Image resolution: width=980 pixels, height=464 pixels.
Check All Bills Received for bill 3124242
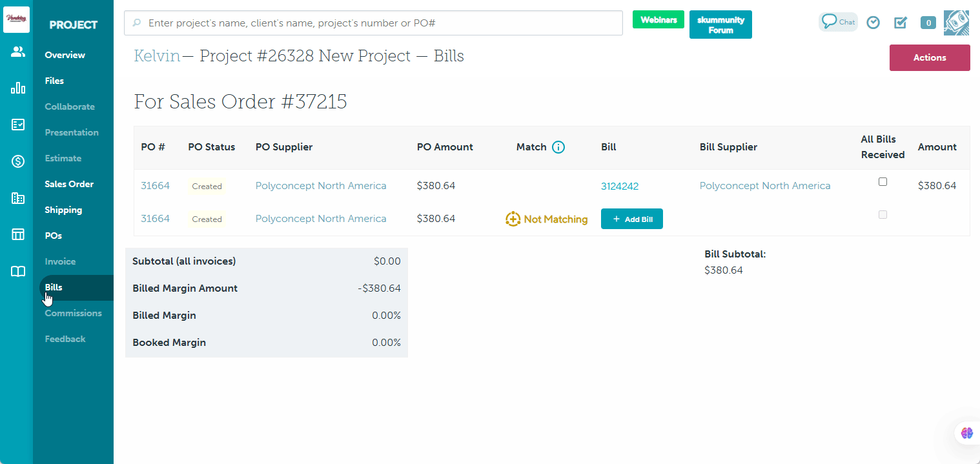[883, 182]
